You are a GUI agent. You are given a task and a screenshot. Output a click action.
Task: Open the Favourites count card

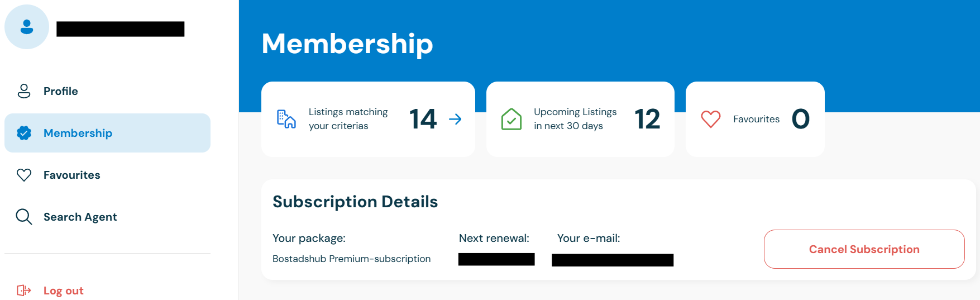tap(755, 119)
